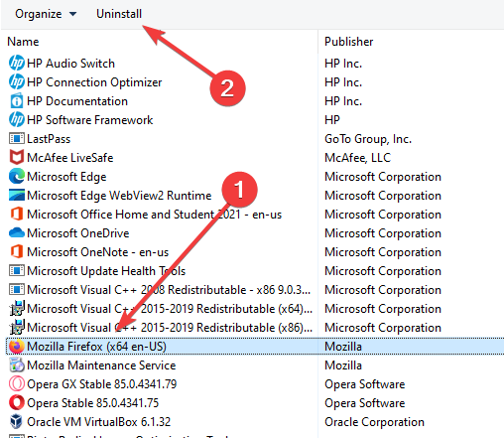Click the Visual C++ 2015-2019 (x86) icon

17,327
